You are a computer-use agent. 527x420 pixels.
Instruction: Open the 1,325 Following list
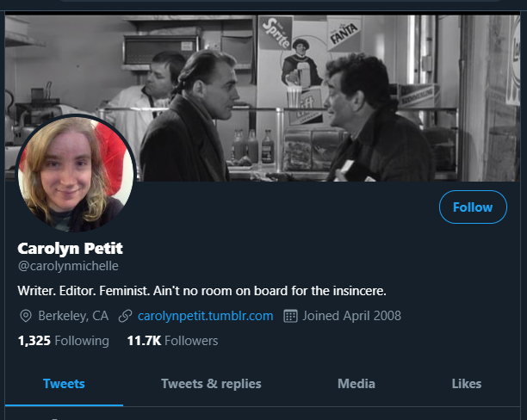click(64, 341)
